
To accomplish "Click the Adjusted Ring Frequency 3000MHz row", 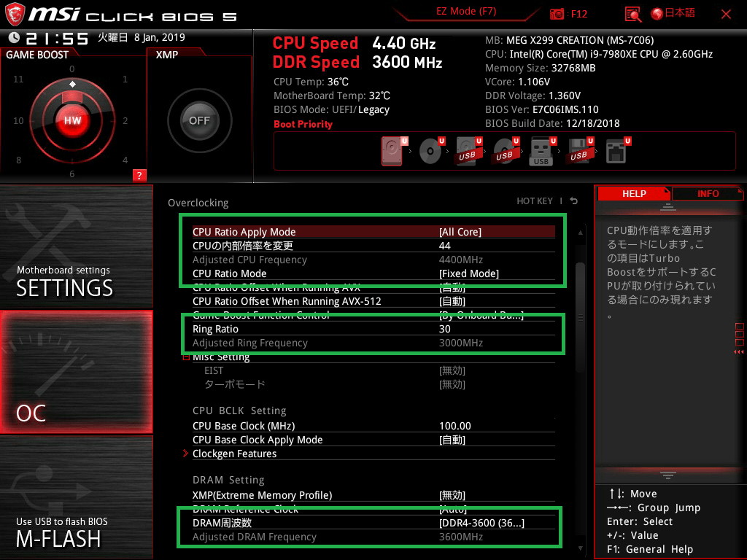I will tap(373, 343).
